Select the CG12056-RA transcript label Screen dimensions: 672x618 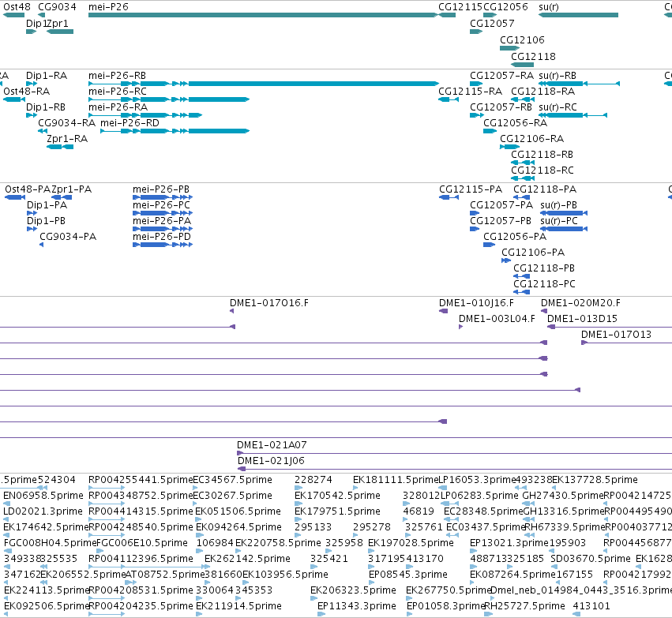click(515, 123)
